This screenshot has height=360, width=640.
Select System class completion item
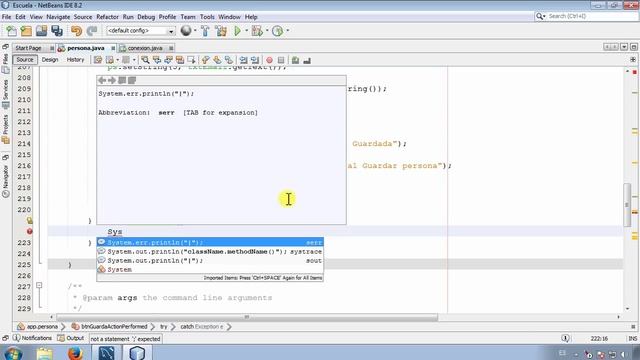pos(210,269)
